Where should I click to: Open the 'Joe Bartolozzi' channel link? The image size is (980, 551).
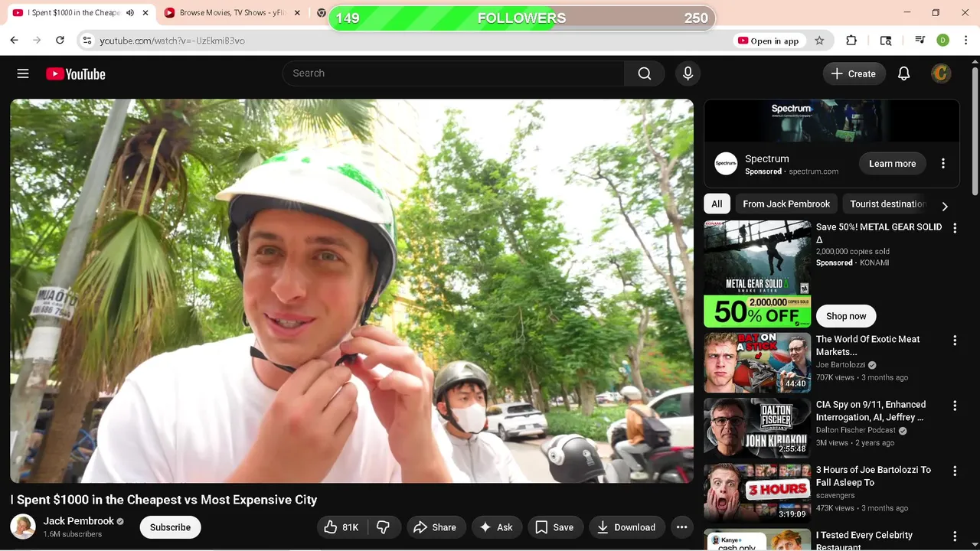coord(841,365)
